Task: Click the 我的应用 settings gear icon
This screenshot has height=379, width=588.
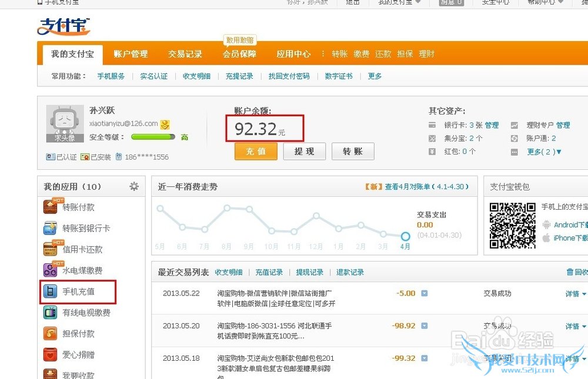Action: click(134, 186)
